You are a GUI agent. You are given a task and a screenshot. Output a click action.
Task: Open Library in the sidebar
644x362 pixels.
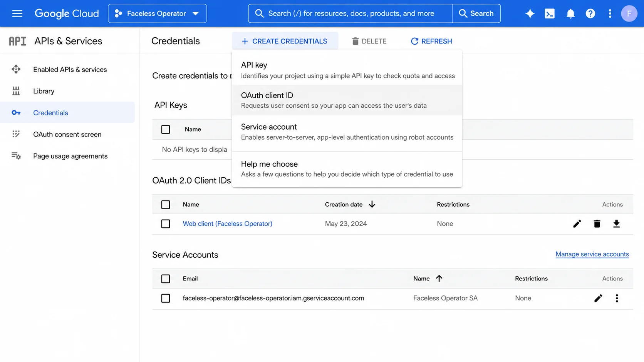67,91
